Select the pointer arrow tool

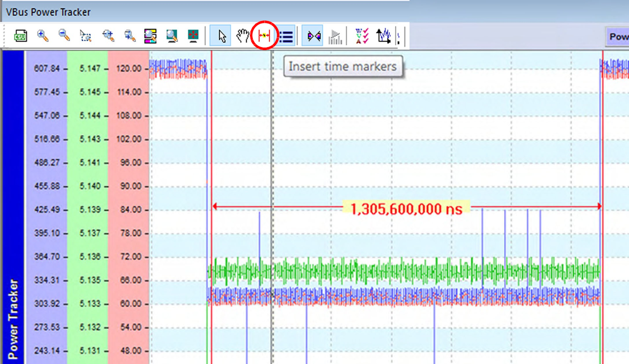tap(221, 36)
